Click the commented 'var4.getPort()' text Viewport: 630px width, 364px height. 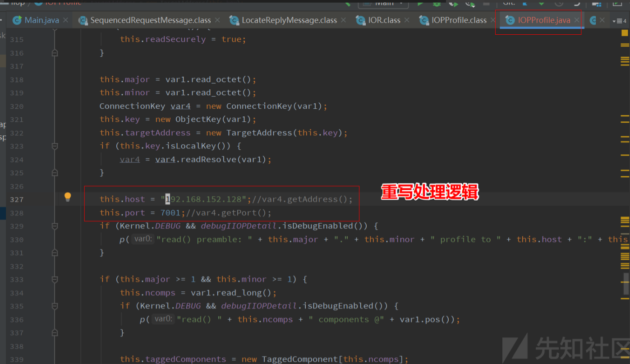229,212
